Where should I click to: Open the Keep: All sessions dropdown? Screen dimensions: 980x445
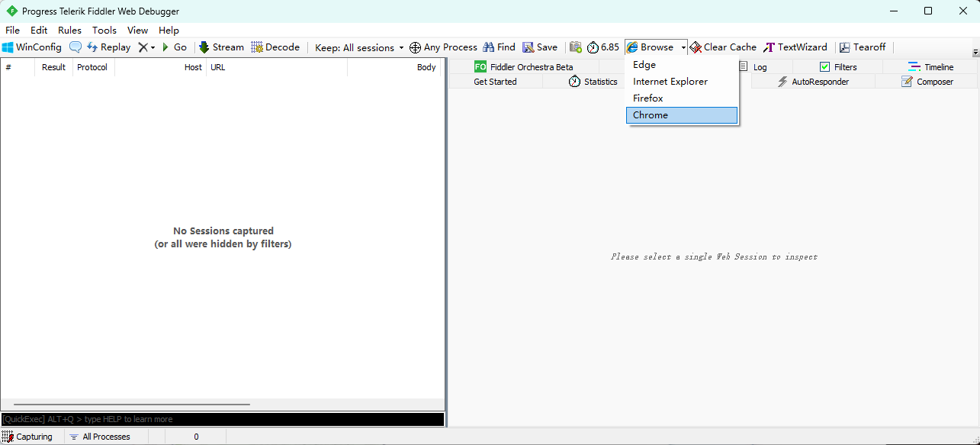359,47
